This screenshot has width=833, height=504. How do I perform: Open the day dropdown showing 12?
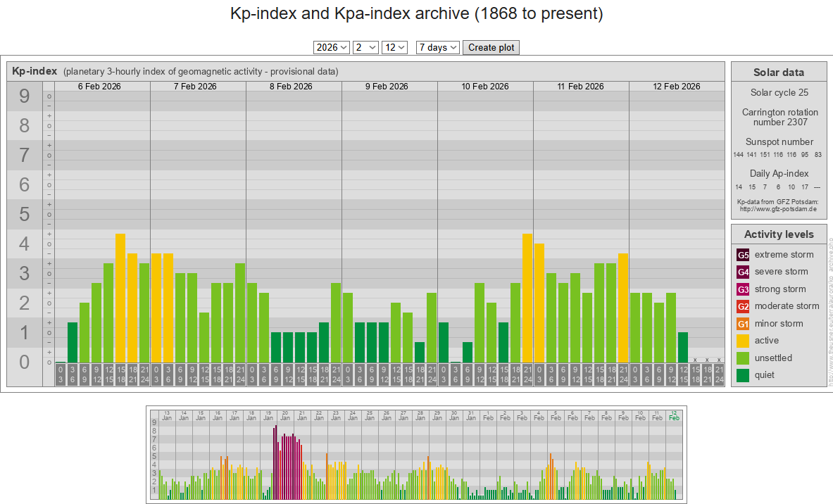pyautogui.click(x=394, y=47)
